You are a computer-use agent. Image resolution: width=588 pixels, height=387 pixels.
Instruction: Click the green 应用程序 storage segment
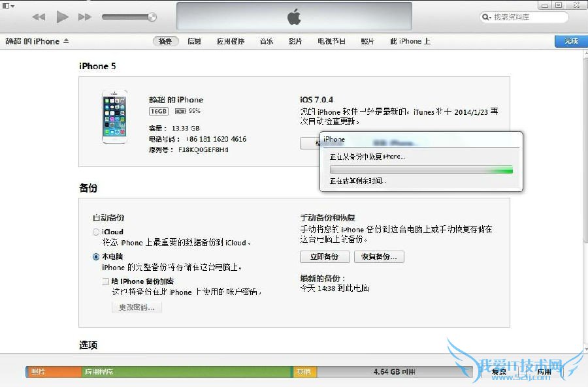tap(187, 371)
